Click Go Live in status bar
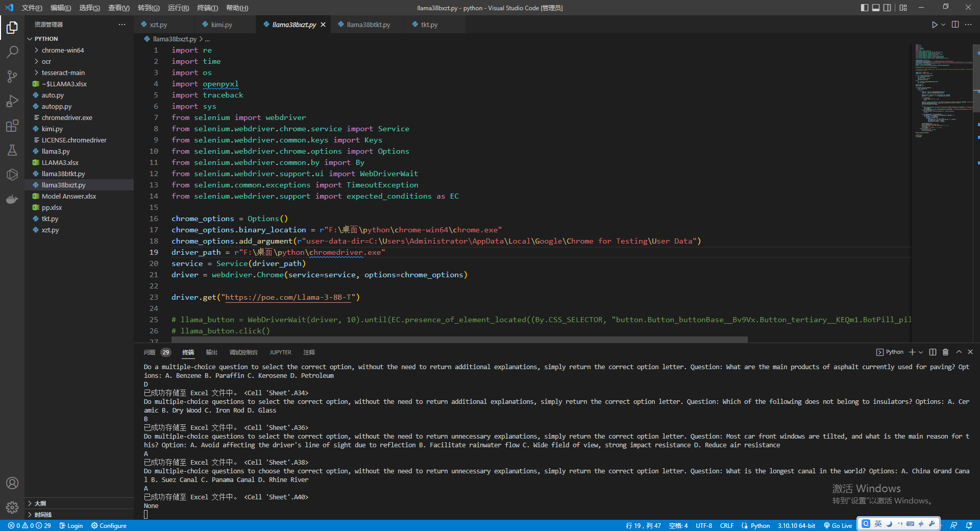980x531 pixels. [x=838, y=525]
